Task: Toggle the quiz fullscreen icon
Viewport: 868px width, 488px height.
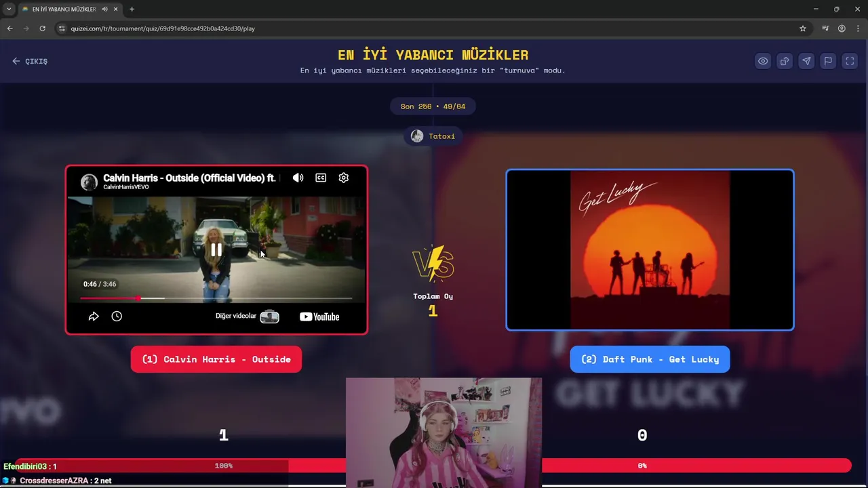Action: [x=850, y=61]
